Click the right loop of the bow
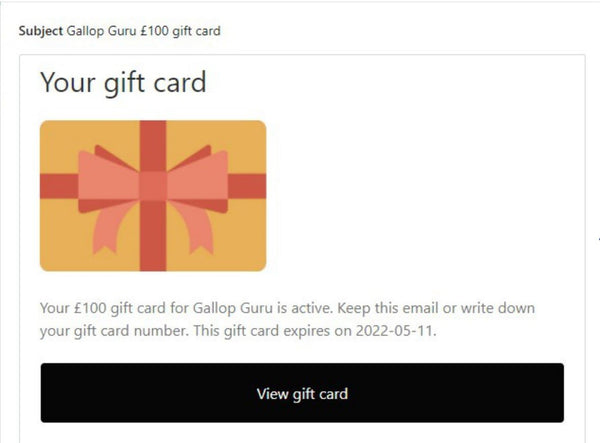The height and width of the screenshot is (443, 600). [x=197, y=180]
